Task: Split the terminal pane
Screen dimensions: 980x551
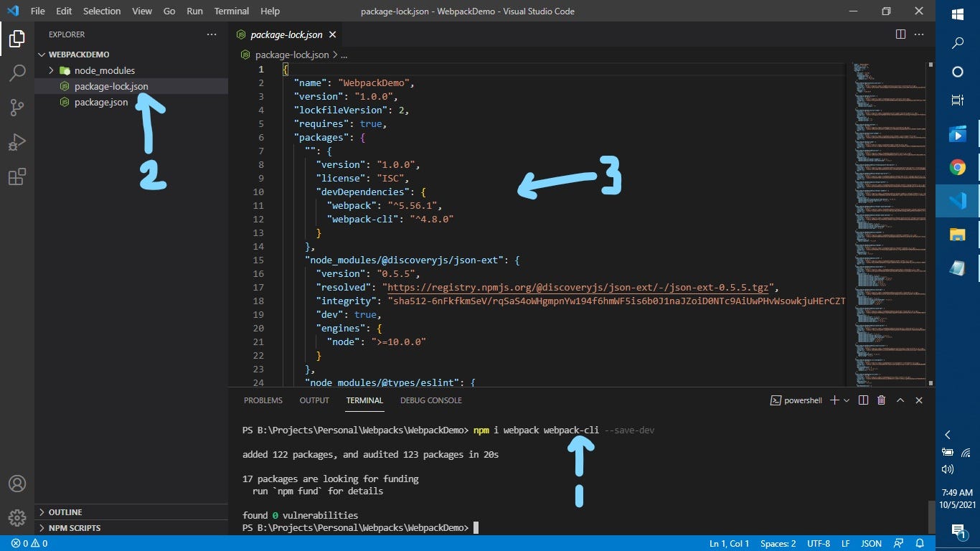Action: 863,400
